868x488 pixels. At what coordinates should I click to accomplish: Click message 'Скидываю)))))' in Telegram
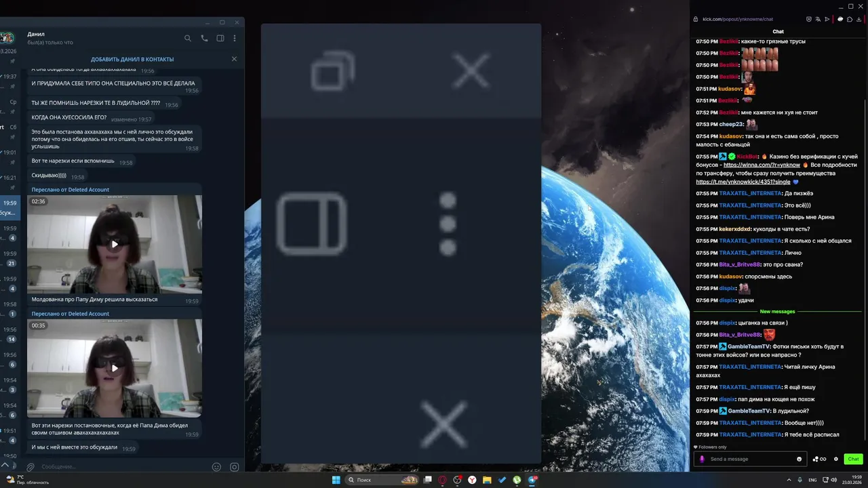49,176
